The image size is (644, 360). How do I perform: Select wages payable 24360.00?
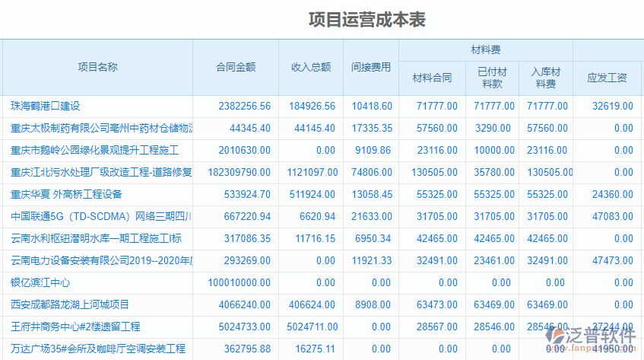click(613, 195)
